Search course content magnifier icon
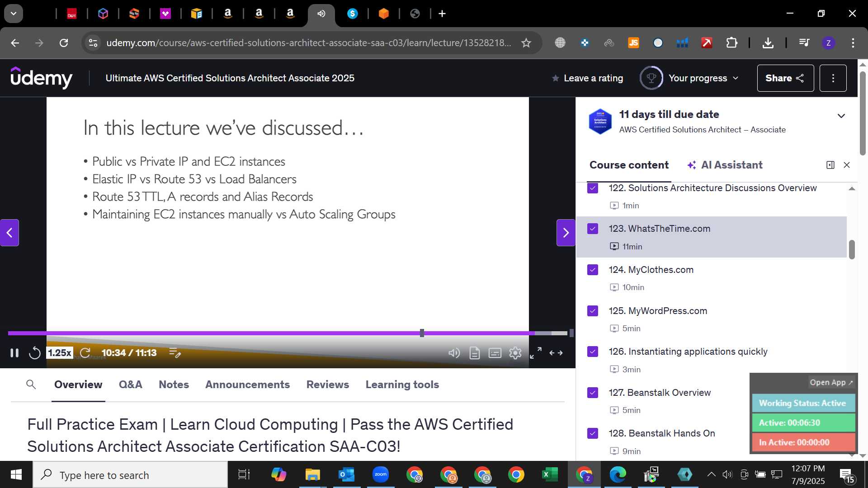The height and width of the screenshot is (488, 868). 31,385
